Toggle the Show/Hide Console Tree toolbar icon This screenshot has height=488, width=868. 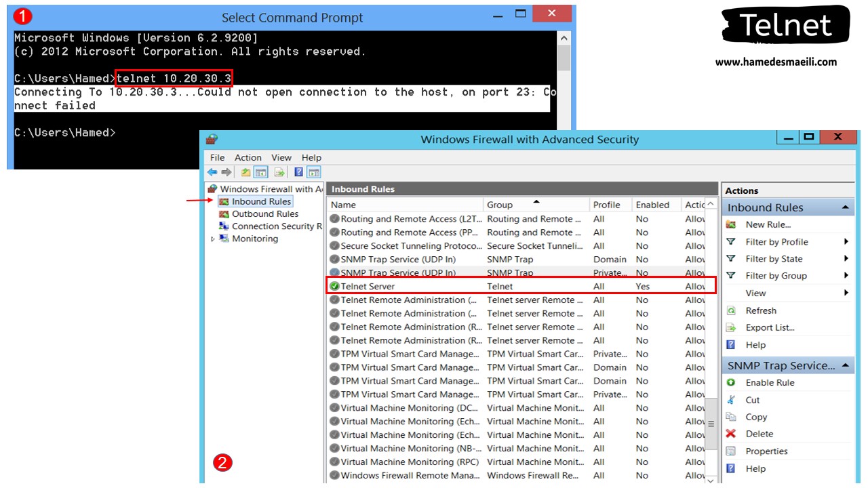point(261,172)
